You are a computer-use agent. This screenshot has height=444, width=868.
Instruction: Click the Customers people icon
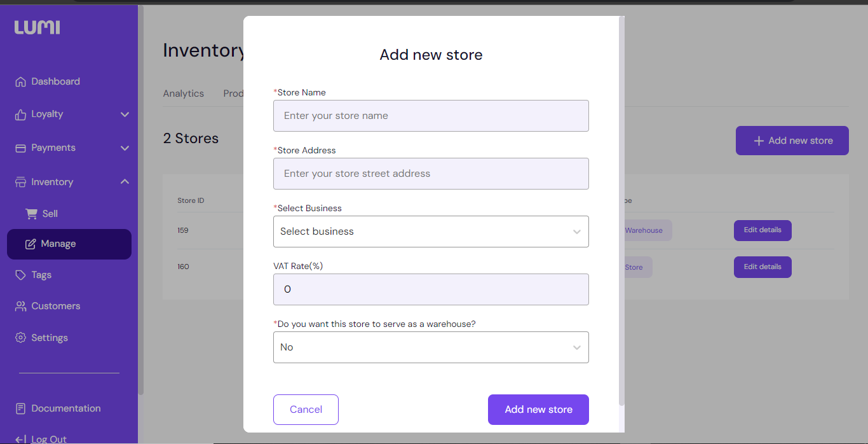pyautogui.click(x=21, y=306)
